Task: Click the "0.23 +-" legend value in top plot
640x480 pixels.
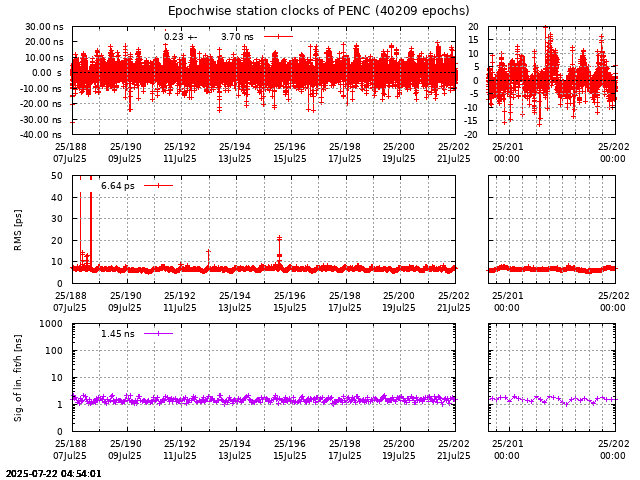Action: pos(180,37)
